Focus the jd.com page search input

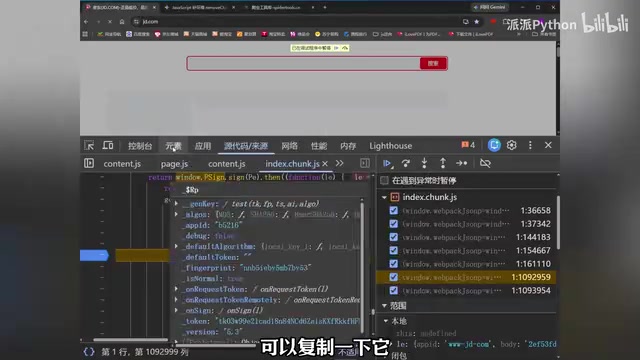pos(304,63)
